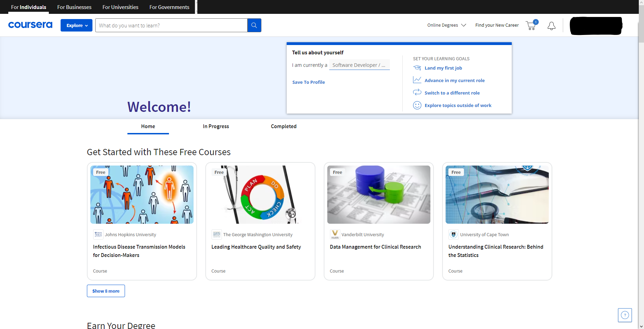Choose Explore topics outside of work goal
Viewport: 644px width, 329px height.
pos(458,105)
